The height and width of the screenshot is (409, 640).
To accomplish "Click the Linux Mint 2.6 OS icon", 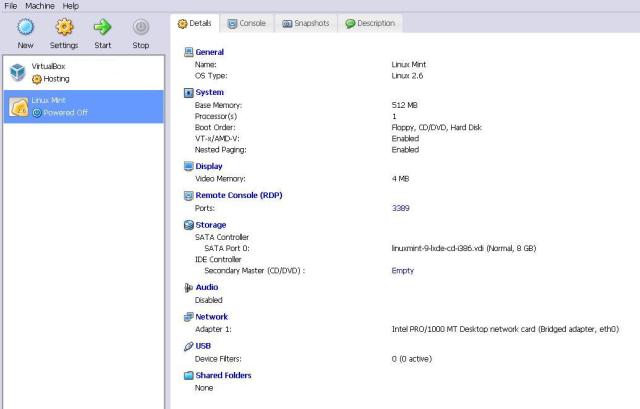I will click(19, 107).
